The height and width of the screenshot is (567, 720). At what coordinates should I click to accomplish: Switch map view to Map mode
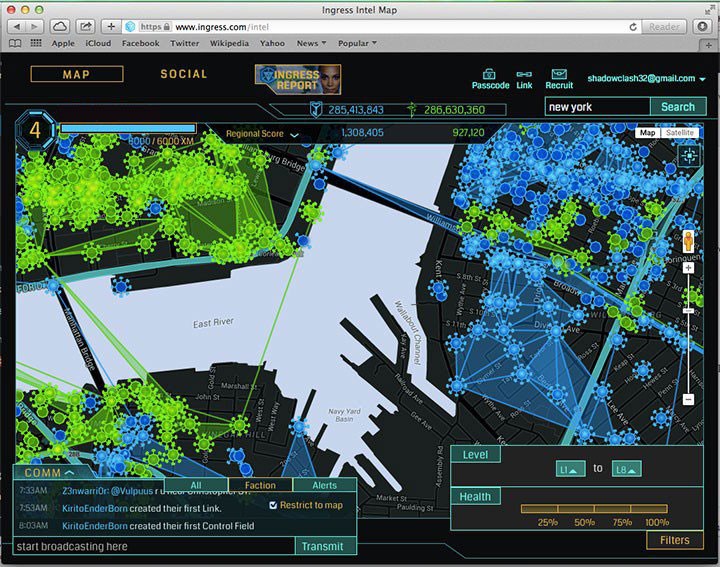[647, 133]
